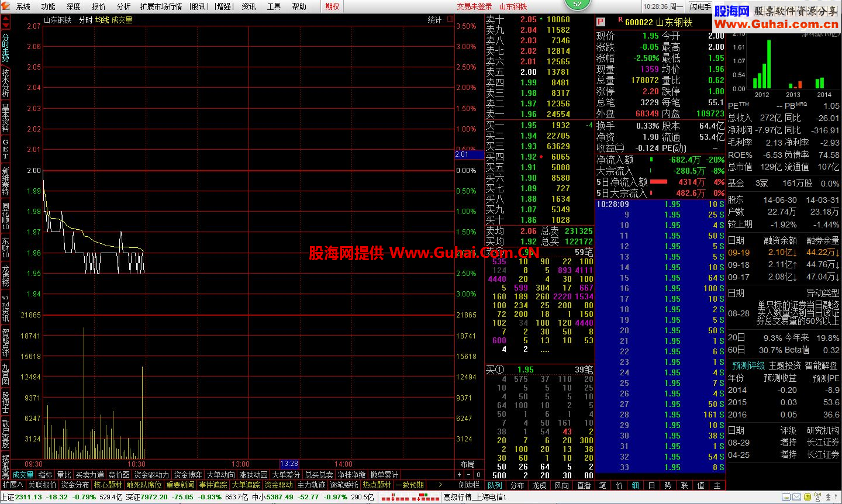Click the double up-arrow status bar icon
The height and width of the screenshot is (504, 842).
[x=829, y=497]
